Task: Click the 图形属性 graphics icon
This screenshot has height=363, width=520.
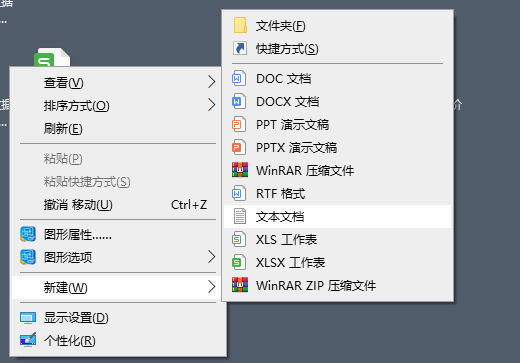Action: [28, 234]
